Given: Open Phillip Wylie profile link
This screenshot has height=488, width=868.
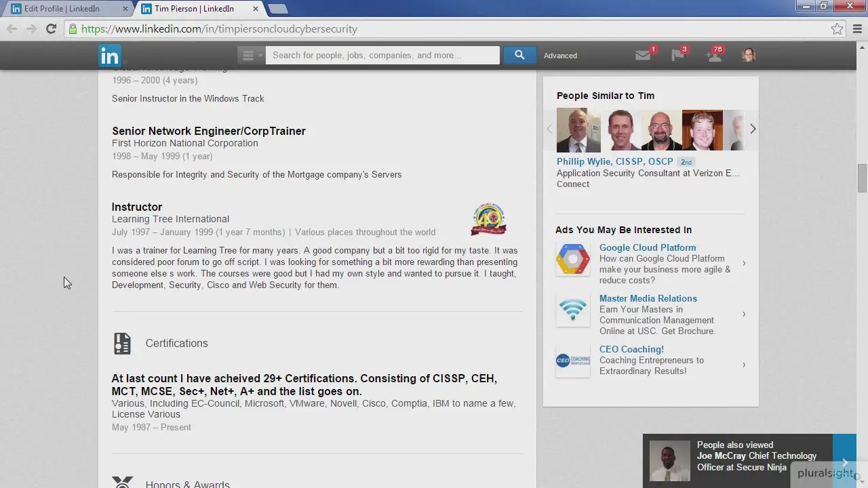Looking at the screenshot, I should 615,161.
